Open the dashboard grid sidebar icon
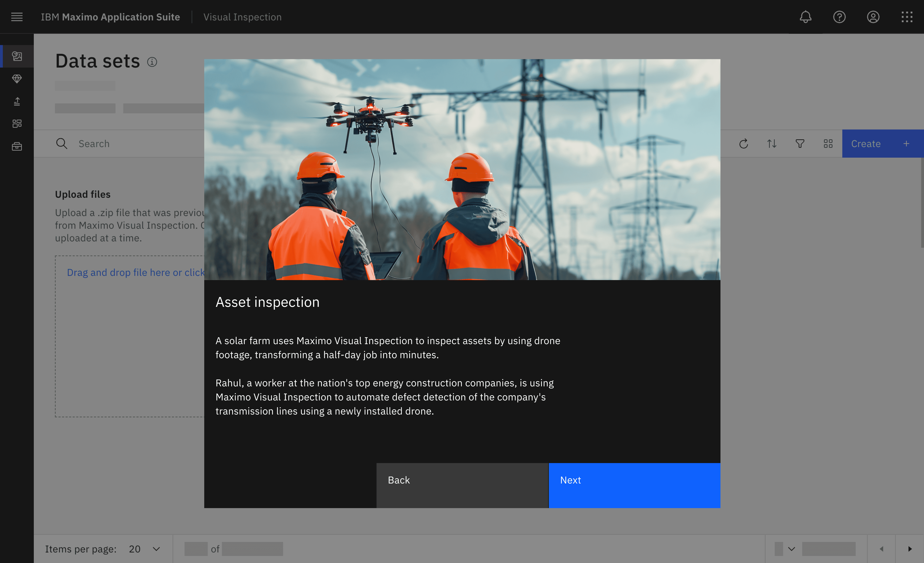This screenshot has width=924, height=563. pyautogui.click(x=17, y=124)
